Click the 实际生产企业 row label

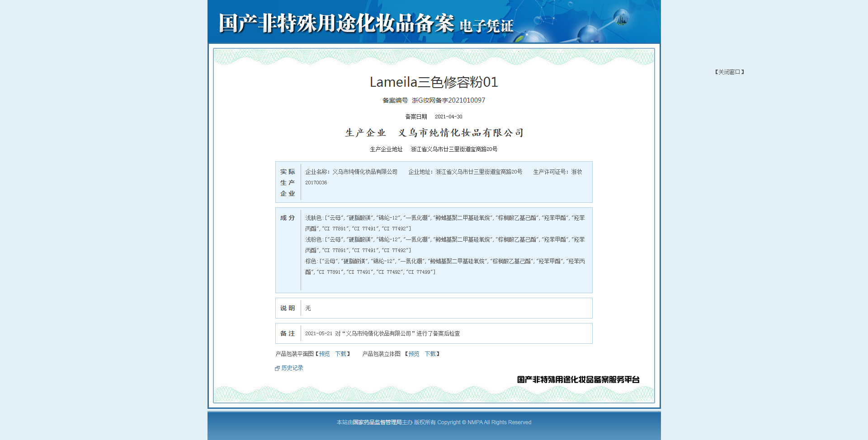coord(288,183)
